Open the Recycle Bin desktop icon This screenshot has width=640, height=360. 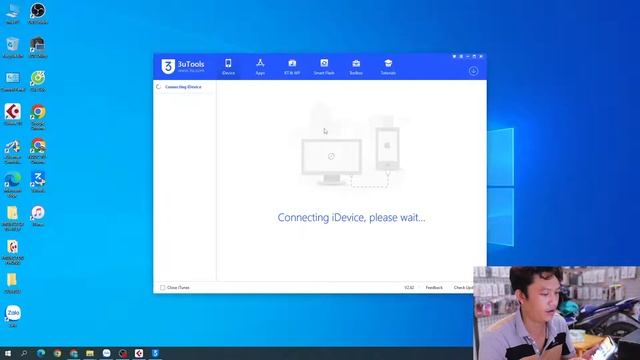pyautogui.click(x=13, y=47)
